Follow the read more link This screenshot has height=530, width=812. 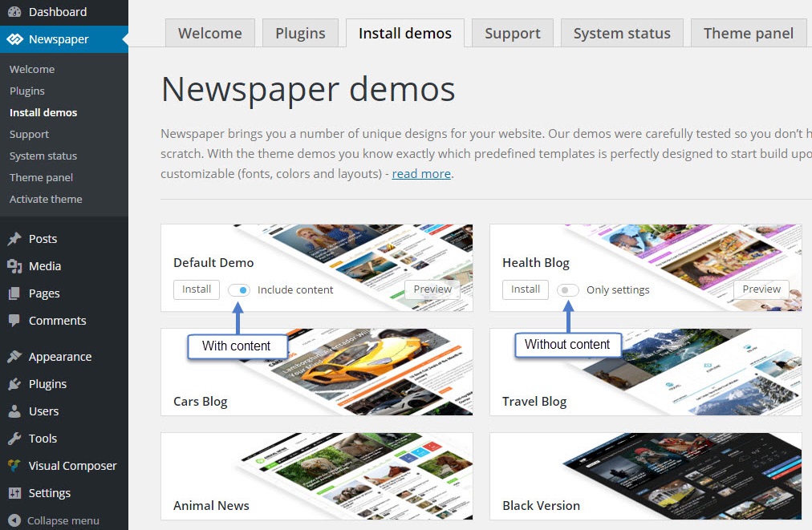click(421, 174)
